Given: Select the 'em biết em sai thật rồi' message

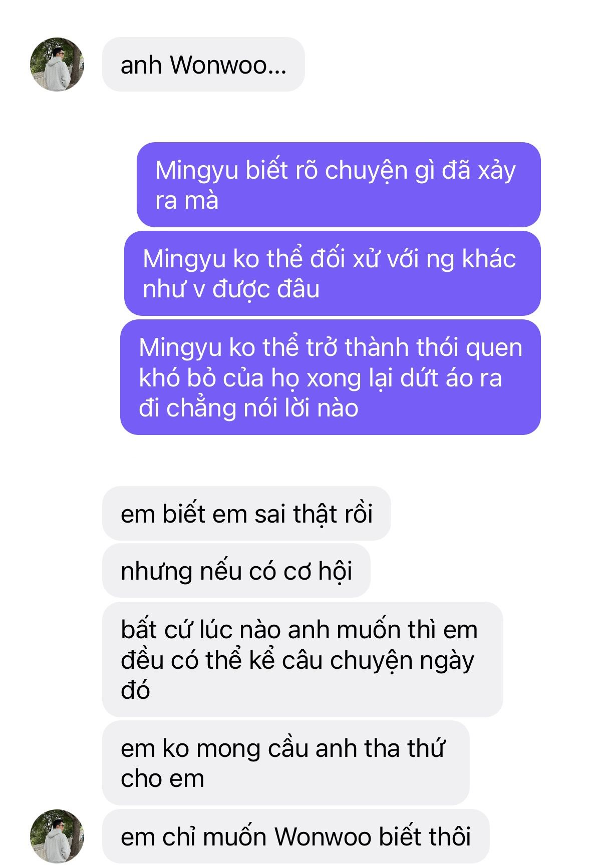Looking at the screenshot, I should (x=246, y=514).
